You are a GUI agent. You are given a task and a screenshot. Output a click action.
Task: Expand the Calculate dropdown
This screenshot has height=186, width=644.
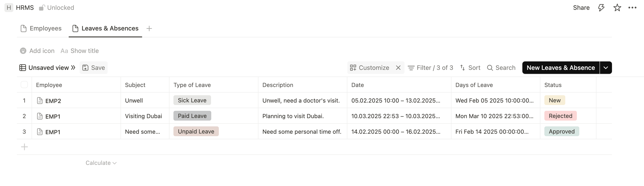coord(101,163)
